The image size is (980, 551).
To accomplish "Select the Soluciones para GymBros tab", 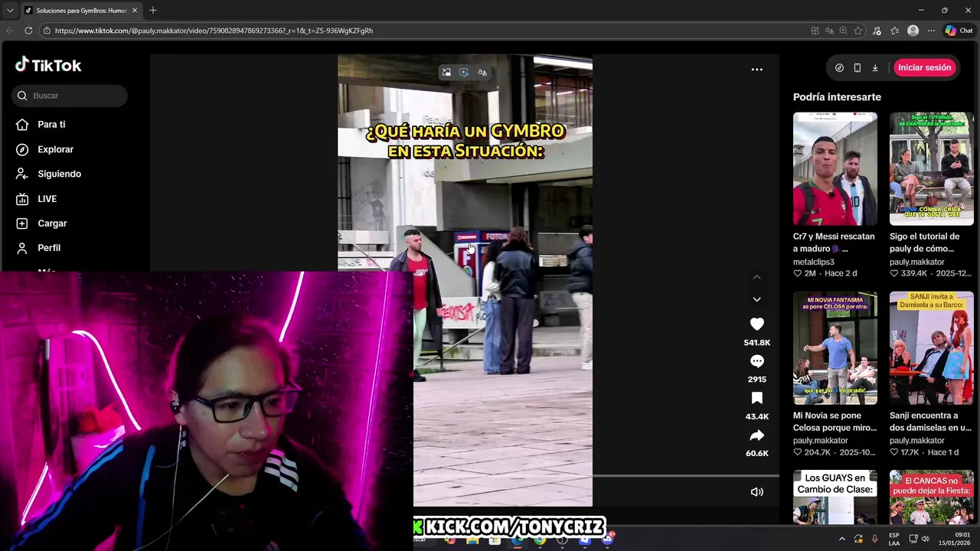I will coord(81,11).
